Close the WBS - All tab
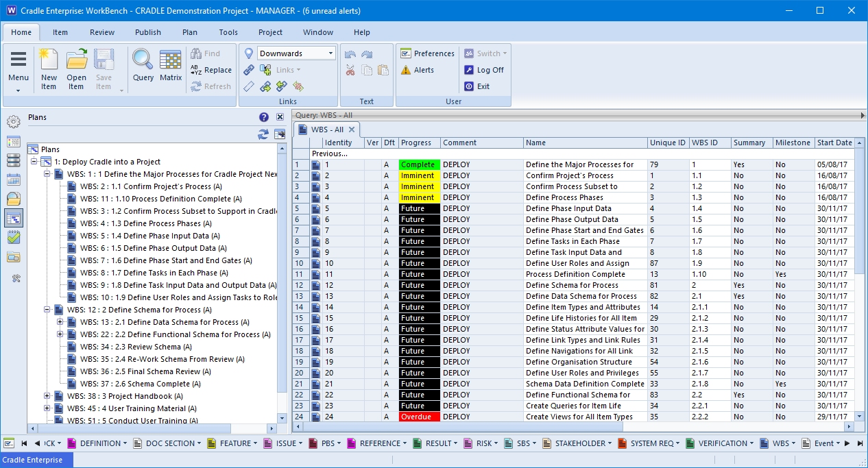This screenshot has width=868, height=468. [x=351, y=130]
